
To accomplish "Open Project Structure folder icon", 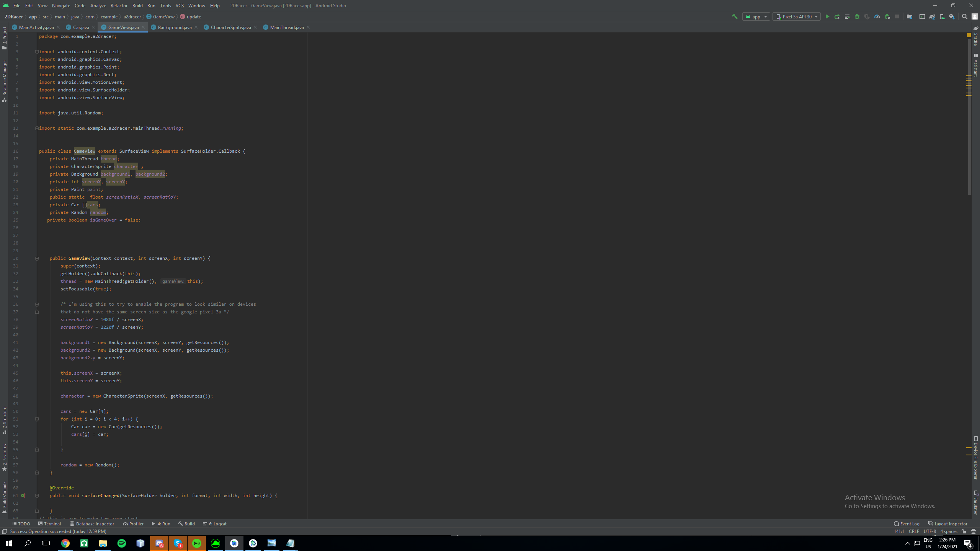I will click(910, 16).
